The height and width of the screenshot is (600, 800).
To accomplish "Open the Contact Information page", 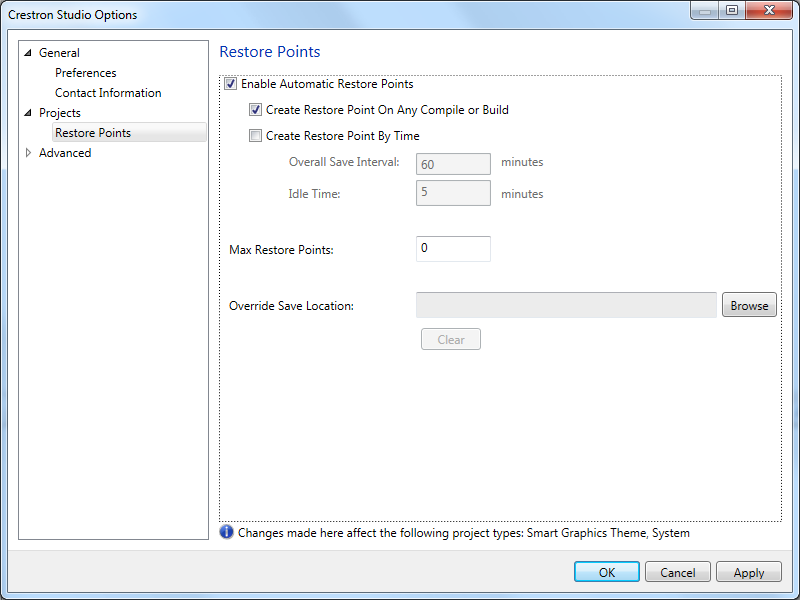I will (x=108, y=93).
